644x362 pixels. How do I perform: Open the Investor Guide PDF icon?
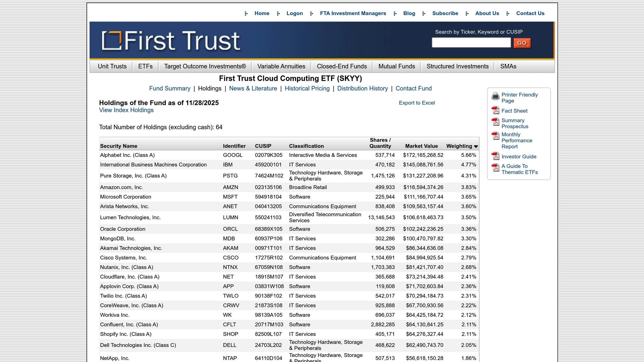click(495, 156)
